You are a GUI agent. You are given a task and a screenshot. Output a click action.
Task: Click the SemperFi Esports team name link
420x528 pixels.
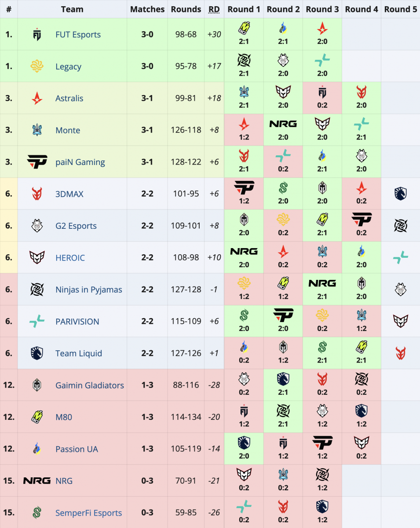point(88,513)
